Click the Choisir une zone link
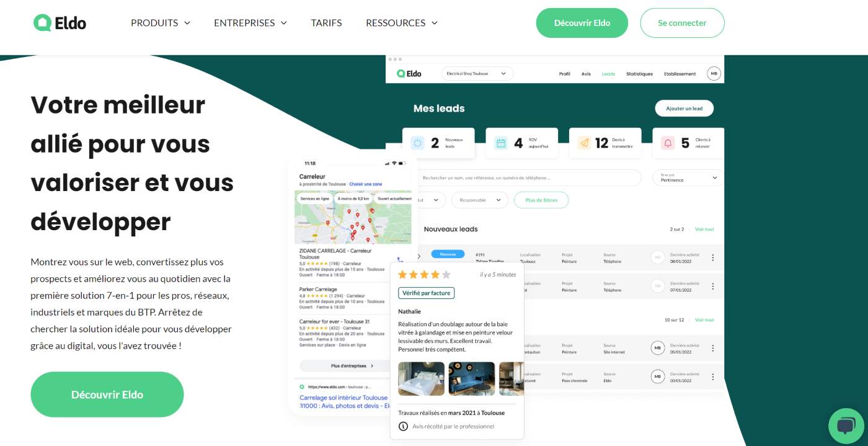 click(x=366, y=184)
